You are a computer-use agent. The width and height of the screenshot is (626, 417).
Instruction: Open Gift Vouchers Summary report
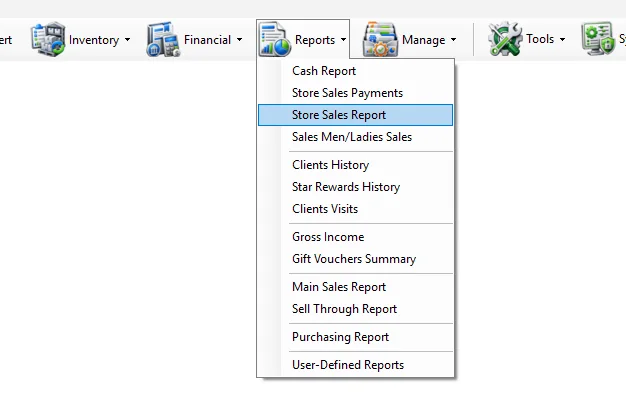(355, 259)
